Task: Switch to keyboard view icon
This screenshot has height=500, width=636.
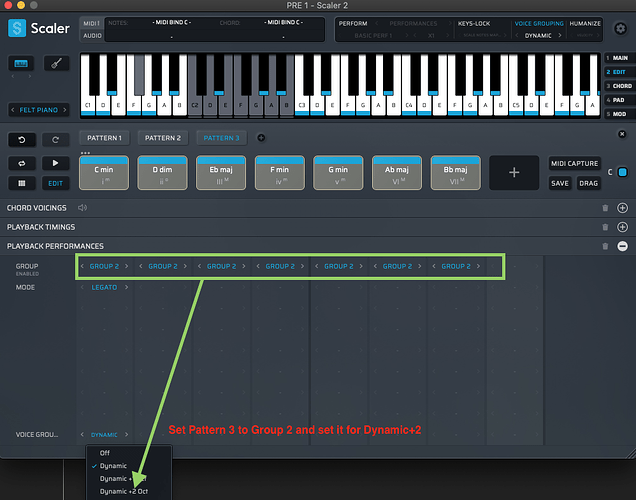Action: coord(21,63)
